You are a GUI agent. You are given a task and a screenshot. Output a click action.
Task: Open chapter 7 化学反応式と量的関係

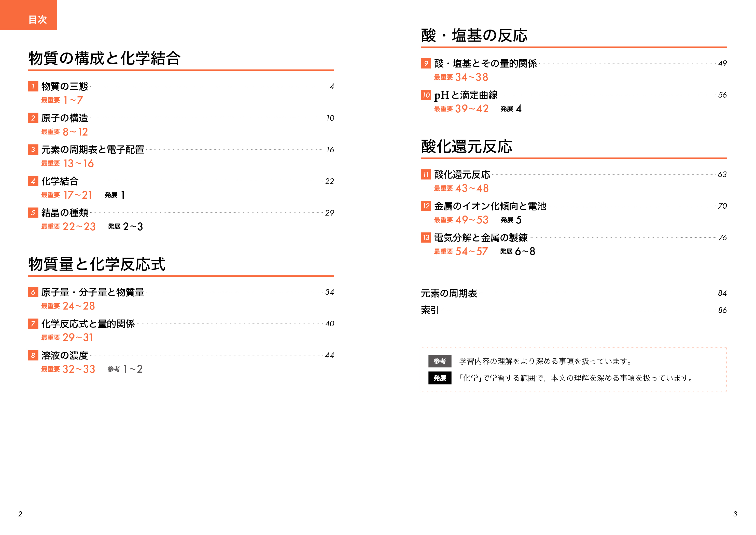click(88, 324)
